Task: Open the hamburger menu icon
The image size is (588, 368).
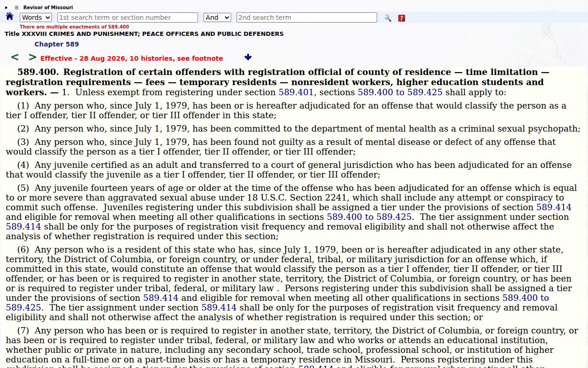Action: point(17,7)
